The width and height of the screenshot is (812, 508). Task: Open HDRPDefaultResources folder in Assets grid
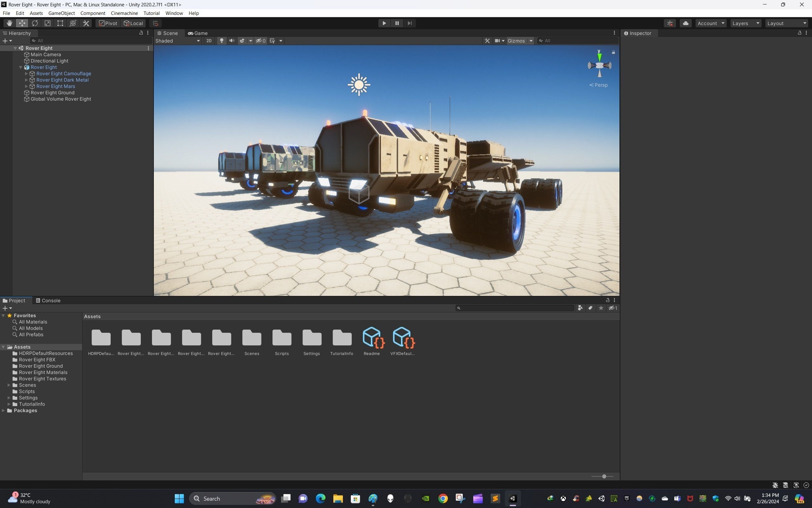point(101,341)
